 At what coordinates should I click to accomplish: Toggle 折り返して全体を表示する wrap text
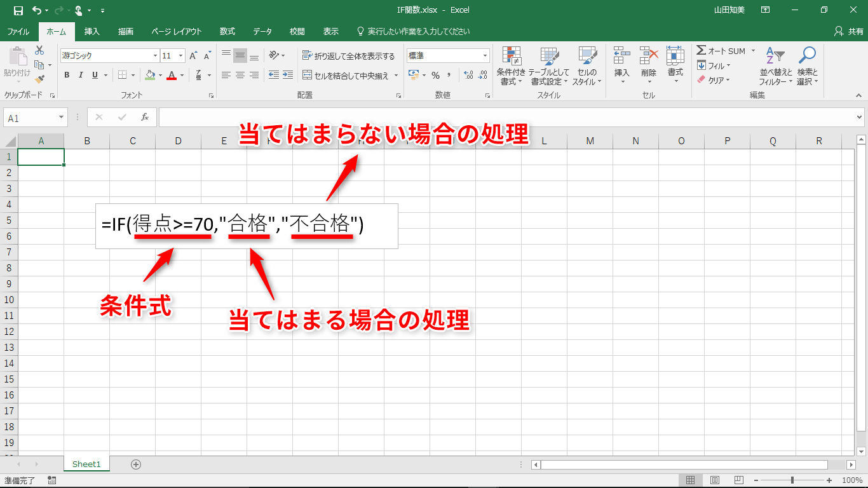point(348,56)
